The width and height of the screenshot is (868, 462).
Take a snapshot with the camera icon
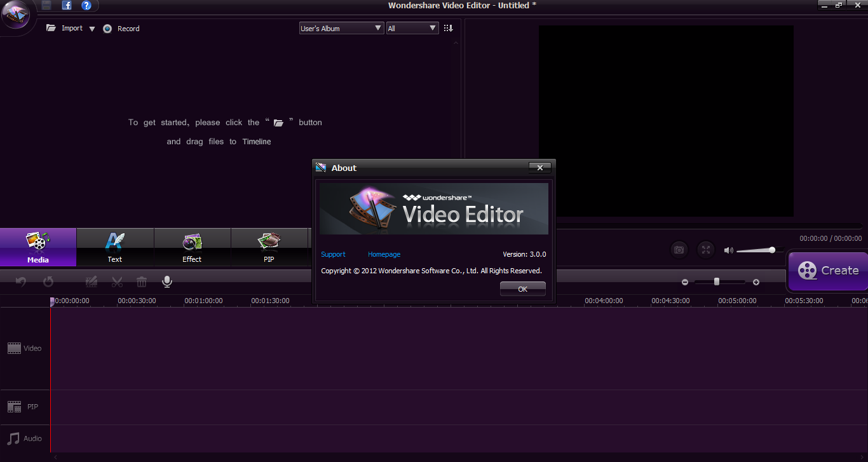click(679, 250)
